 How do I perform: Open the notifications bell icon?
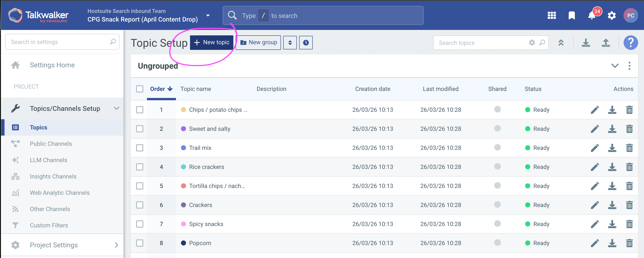(x=591, y=16)
